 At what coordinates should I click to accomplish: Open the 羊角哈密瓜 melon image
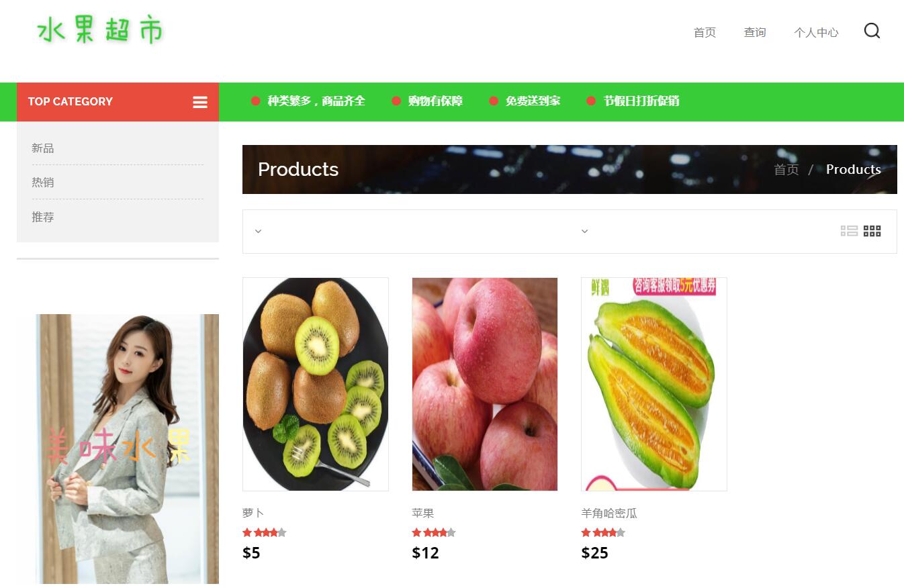[x=654, y=384]
